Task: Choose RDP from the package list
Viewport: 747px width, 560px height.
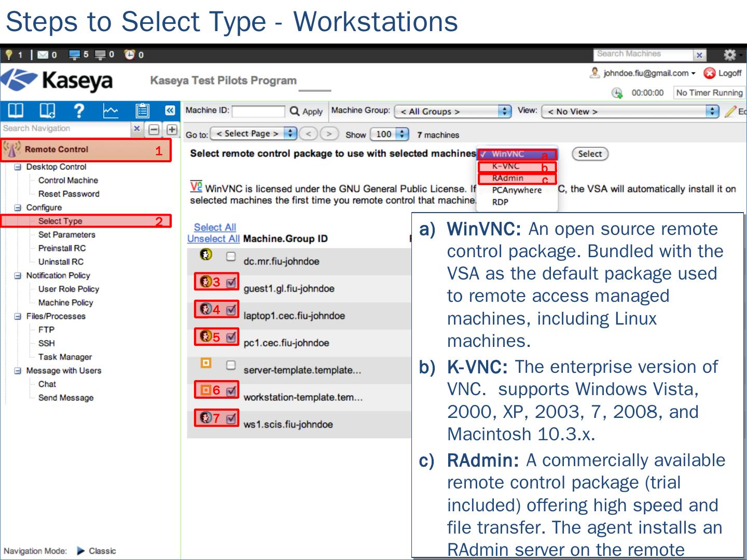Action: pos(500,202)
